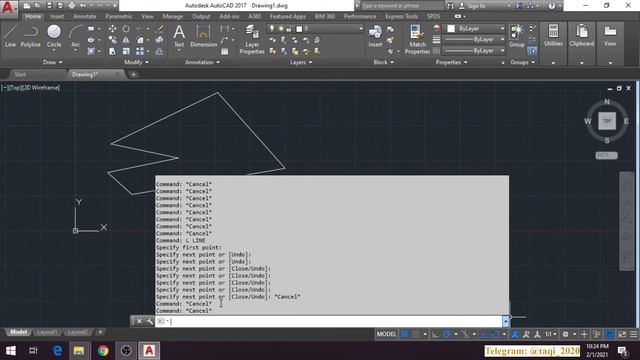The width and height of the screenshot is (640, 360).
Task: Click the TOP face of ViewCube
Action: [x=607, y=121]
